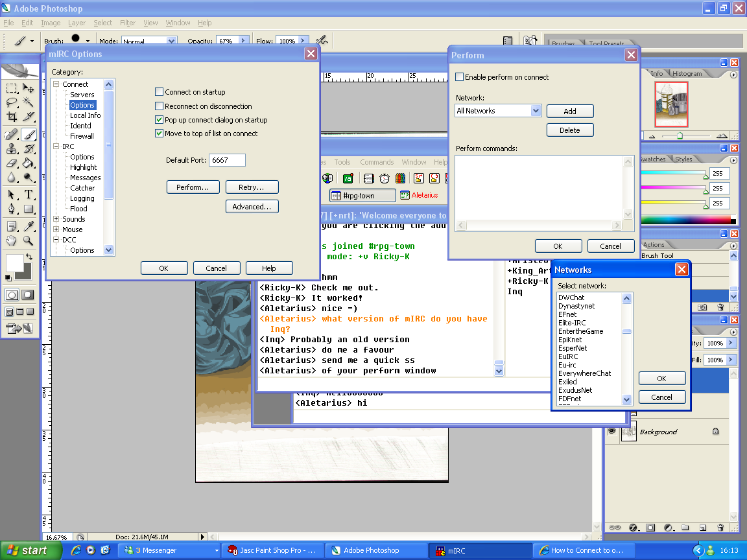This screenshot has height=560, width=747.
Task: Collapse the IRC category tree node
Action: tap(56, 146)
